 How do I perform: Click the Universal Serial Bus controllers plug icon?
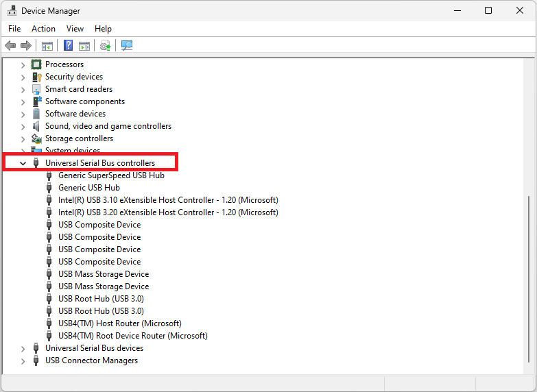point(36,163)
